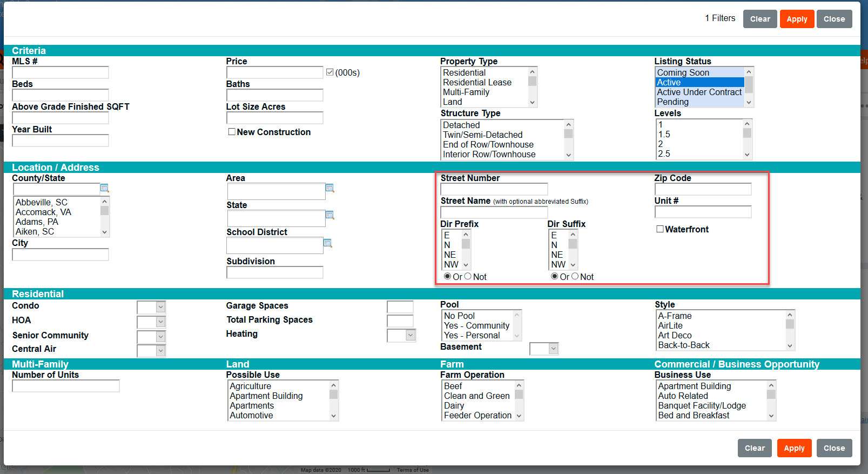
Task: Choose 'Bed and Breakfast' business use
Action: point(711,415)
